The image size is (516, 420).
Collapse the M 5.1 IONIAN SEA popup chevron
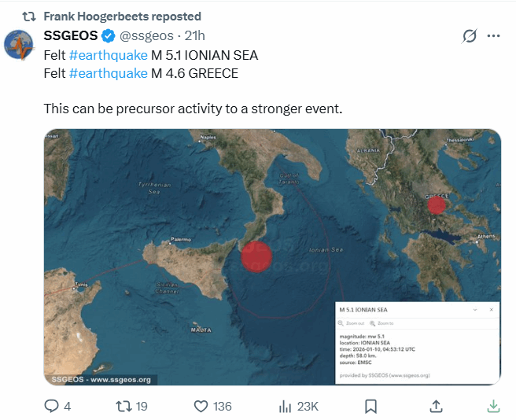(474, 311)
